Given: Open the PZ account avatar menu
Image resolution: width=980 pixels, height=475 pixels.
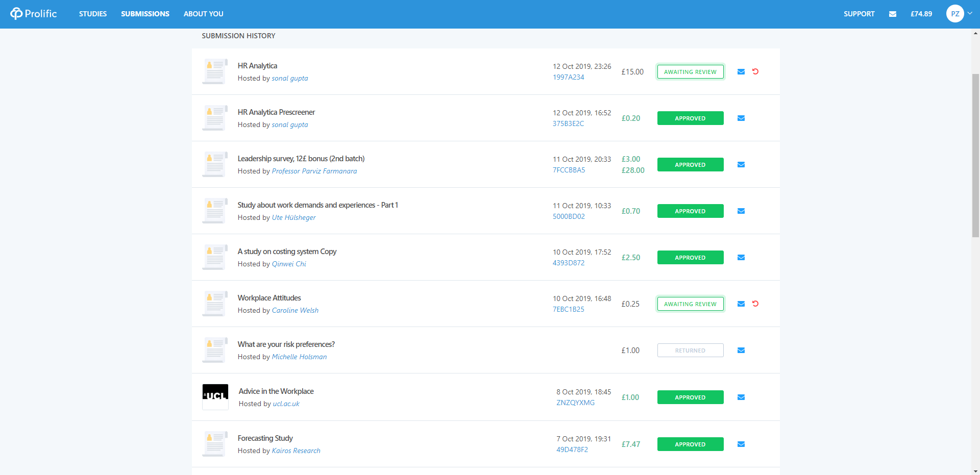Looking at the screenshot, I should pos(955,14).
